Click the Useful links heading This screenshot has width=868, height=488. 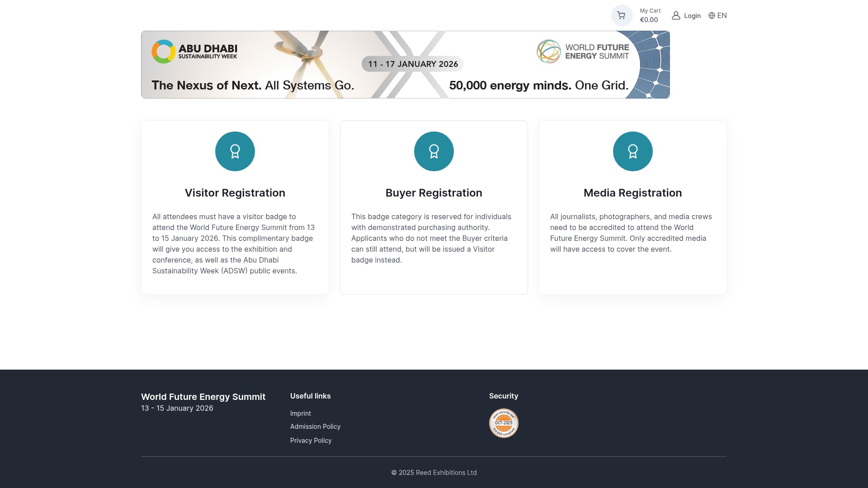pos(311,396)
